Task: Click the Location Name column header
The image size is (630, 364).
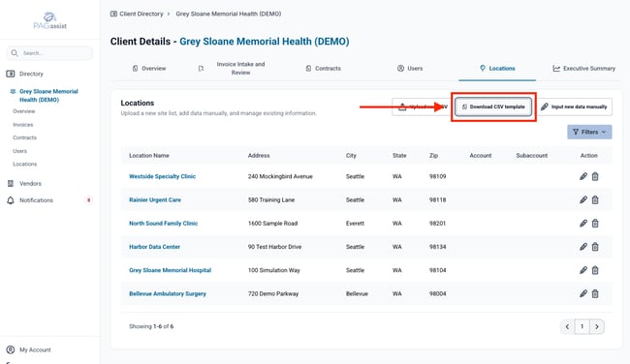Action: pyautogui.click(x=149, y=155)
